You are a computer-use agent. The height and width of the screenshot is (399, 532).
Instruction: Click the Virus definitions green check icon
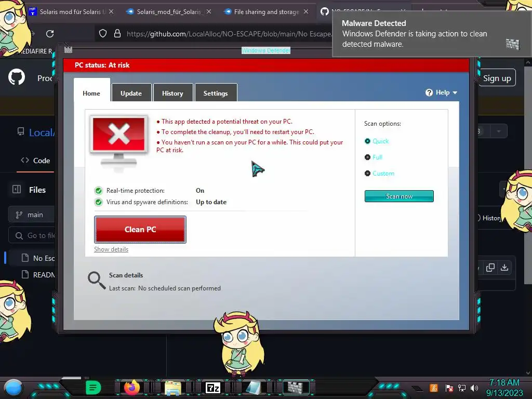[98, 202]
